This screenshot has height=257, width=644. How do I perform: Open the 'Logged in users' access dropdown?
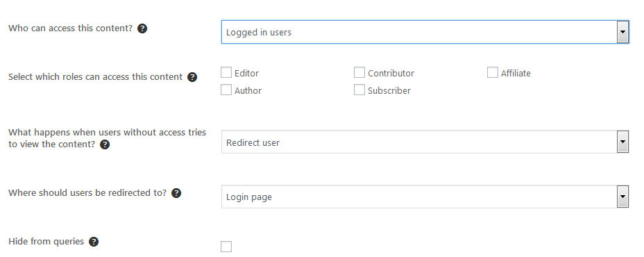pyautogui.click(x=425, y=32)
